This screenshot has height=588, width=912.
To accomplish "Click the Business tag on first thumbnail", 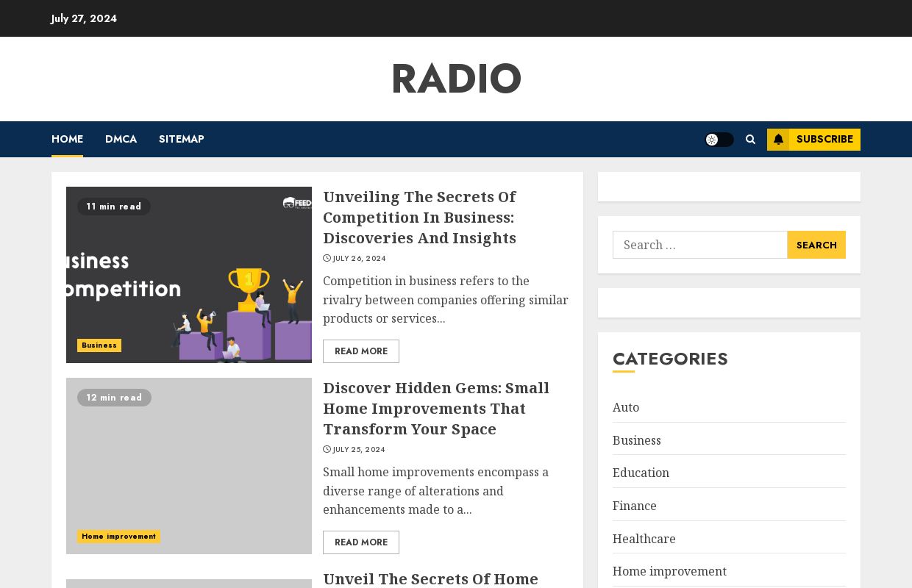I will click(99, 345).
